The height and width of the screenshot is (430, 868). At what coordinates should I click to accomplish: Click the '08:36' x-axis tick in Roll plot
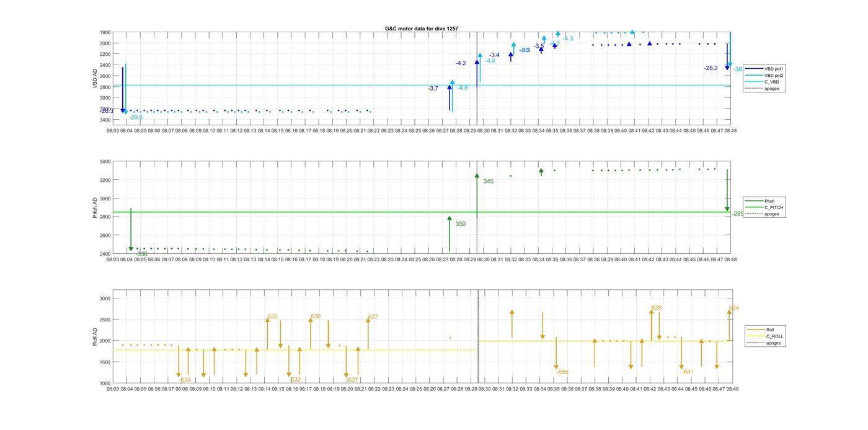(567, 389)
